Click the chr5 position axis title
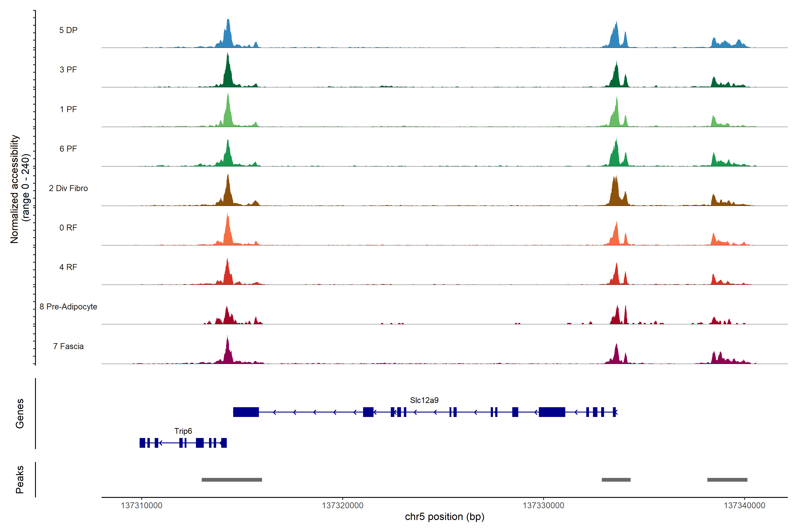This screenshot has height=532, width=798. pos(444,517)
